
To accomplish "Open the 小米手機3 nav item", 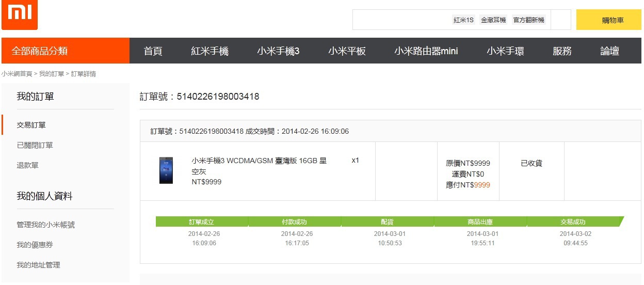I will pyautogui.click(x=278, y=51).
